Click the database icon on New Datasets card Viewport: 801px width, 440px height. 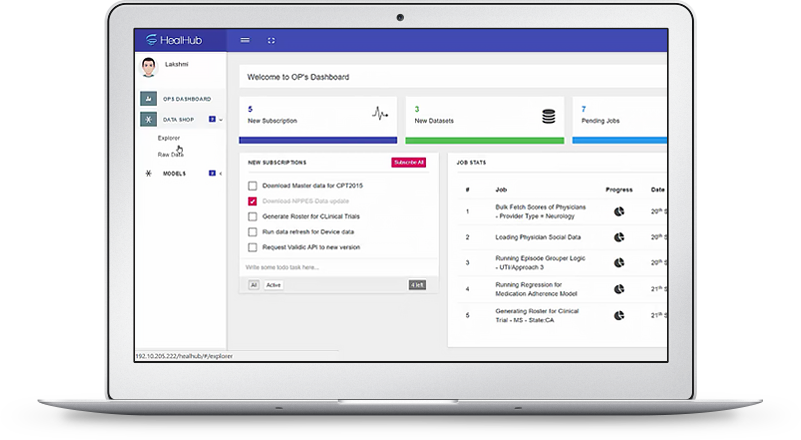pyautogui.click(x=548, y=115)
